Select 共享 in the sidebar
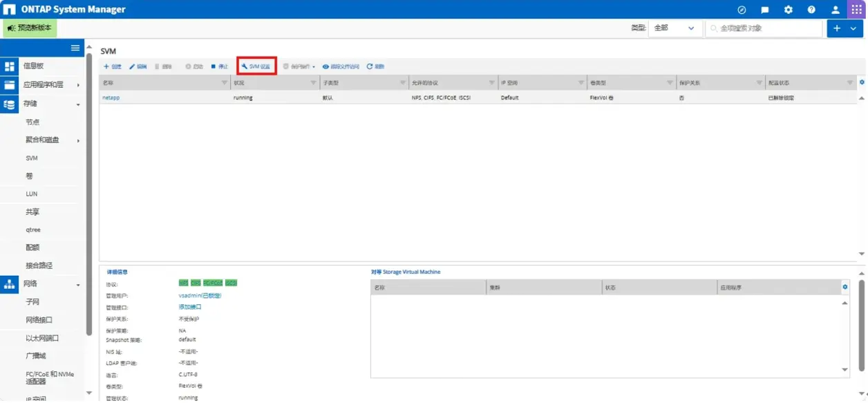The image size is (868, 403). click(x=32, y=212)
